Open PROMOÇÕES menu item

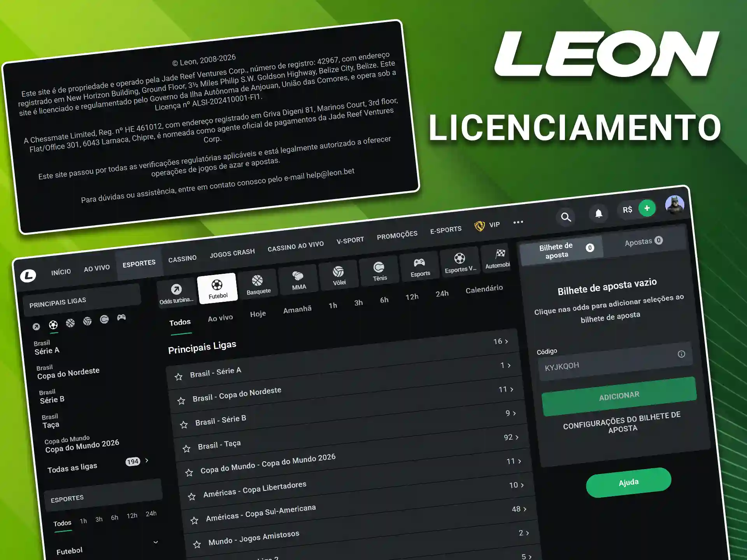click(397, 236)
